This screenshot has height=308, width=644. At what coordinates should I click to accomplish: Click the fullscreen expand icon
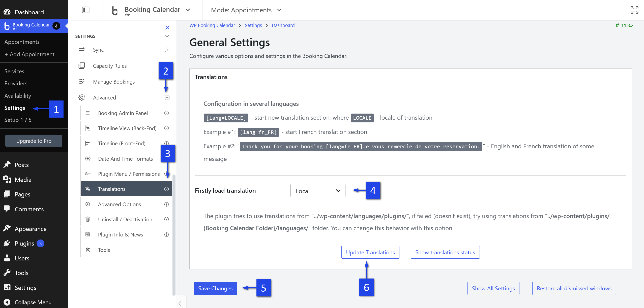click(x=634, y=10)
